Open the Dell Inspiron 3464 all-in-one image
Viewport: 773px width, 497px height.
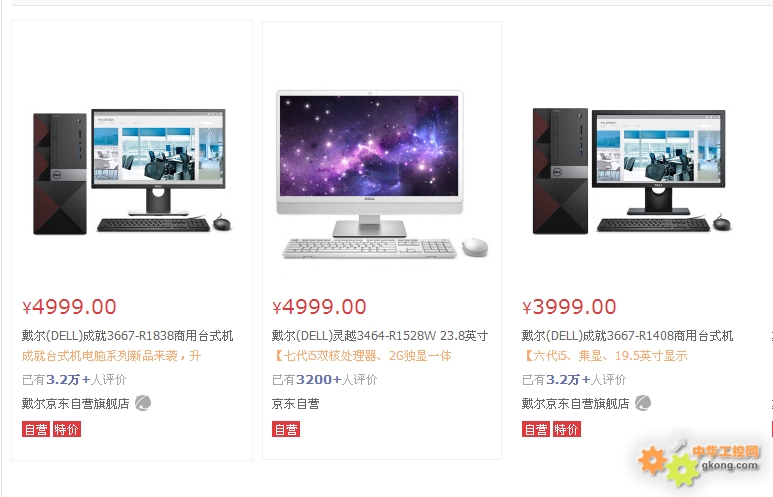(382, 174)
